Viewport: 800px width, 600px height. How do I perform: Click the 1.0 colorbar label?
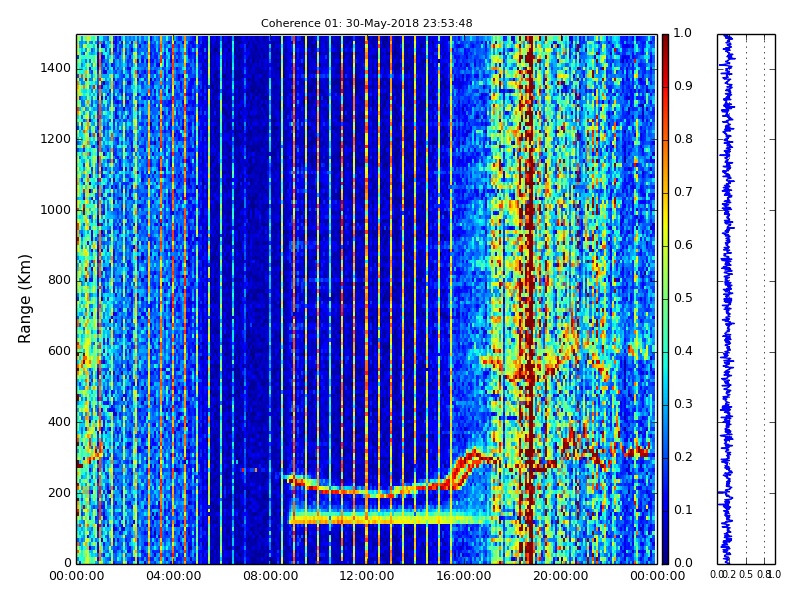[x=683, y=33]
